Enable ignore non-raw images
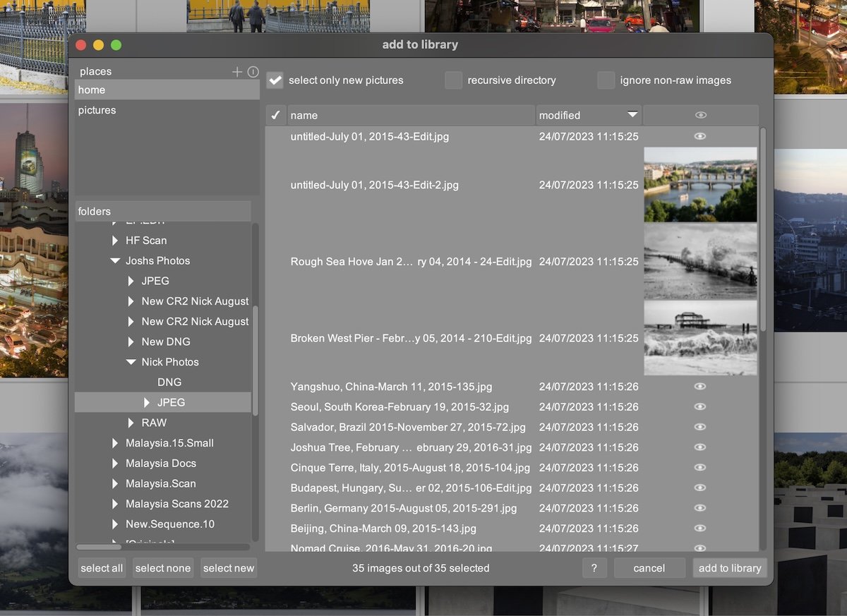The width and height of the screenshot is (847, 616). (x=605, y=80)
